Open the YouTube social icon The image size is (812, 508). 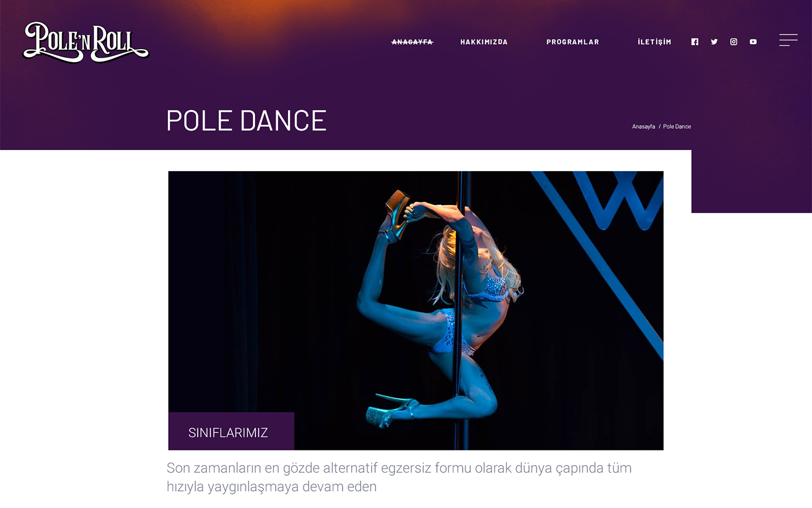point(753,42)
